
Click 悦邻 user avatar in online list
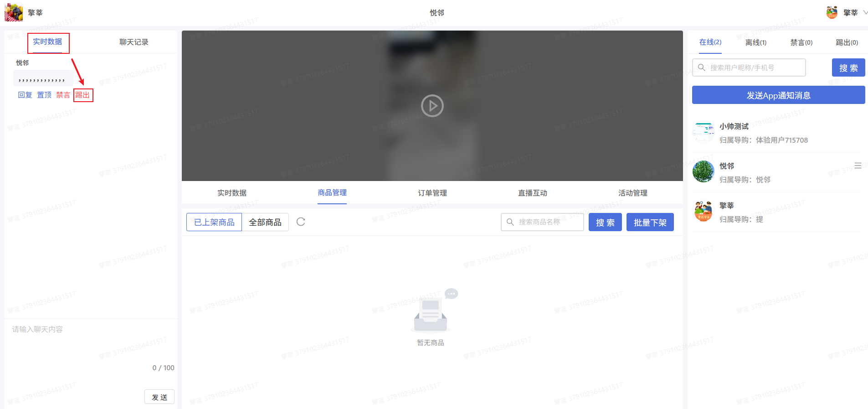pos(703,172)
